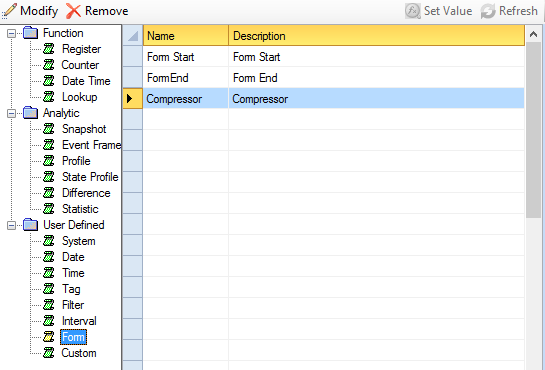Screen dimensions: 545x370
Task: Click the Form End description cell
Action: [376, 77]
